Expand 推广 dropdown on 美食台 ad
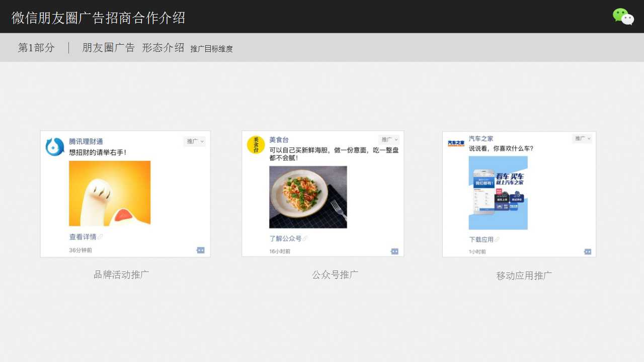Viewport: 644px width, 362px height. click(x=389, y=139)
